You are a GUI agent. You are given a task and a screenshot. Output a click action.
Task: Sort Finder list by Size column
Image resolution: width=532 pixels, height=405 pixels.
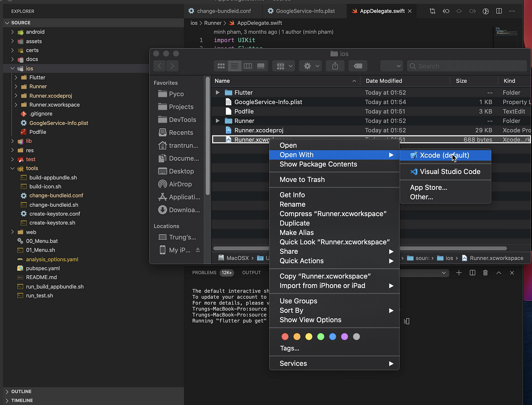[474, 81]
